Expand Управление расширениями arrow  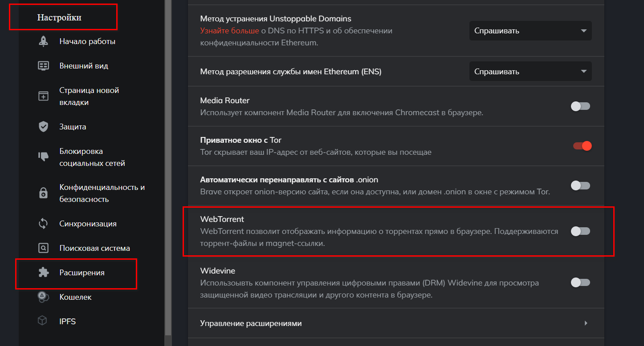[x=586, y=323]
